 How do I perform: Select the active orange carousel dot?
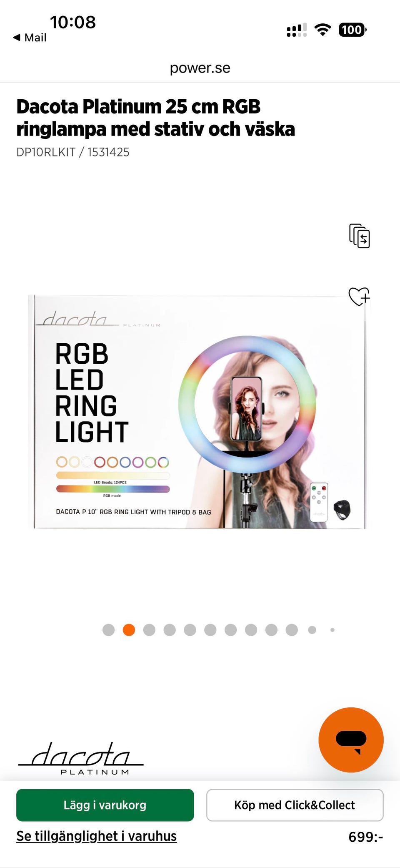coord(129,630)
